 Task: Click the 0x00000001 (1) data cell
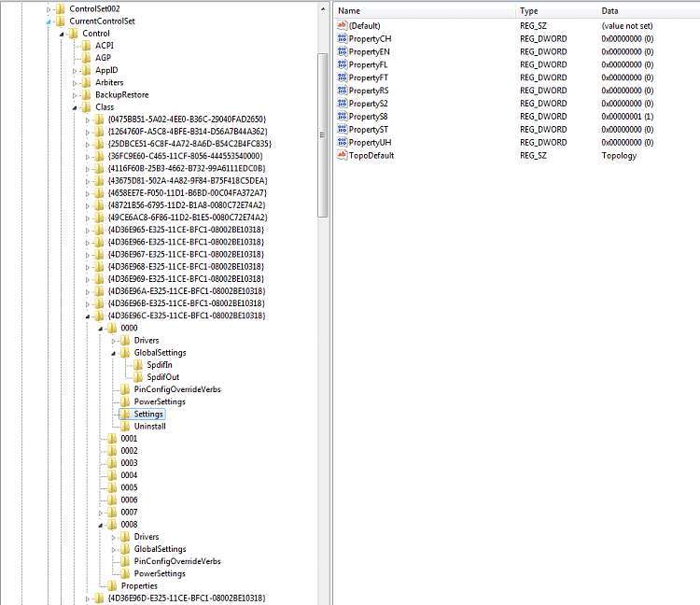click(627, 116)
